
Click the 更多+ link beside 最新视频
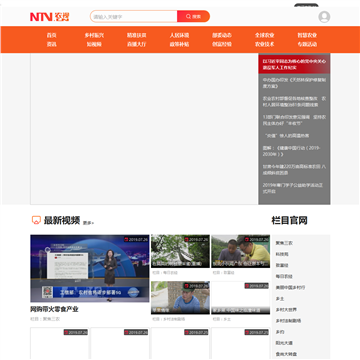tap(88, 223)
